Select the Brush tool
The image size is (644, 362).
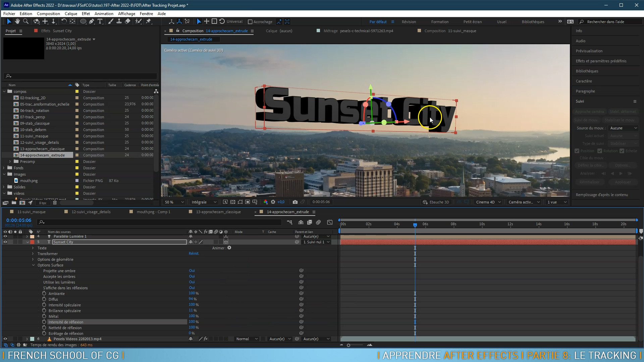point(110,21)
